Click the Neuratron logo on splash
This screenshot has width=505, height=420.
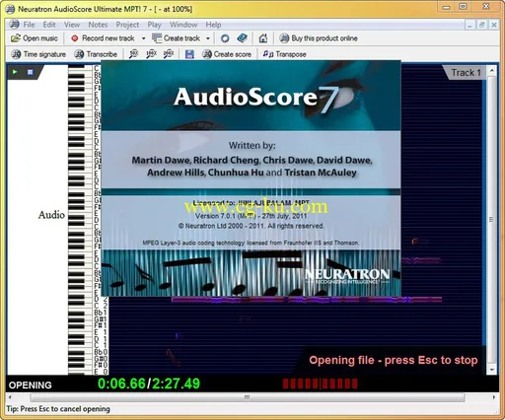(x=348, y=275)
